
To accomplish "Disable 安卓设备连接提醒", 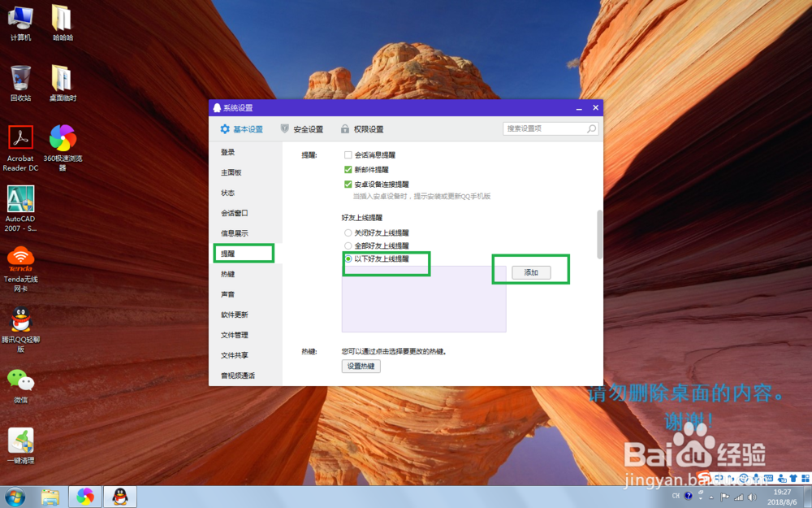I will pos(348,185).
